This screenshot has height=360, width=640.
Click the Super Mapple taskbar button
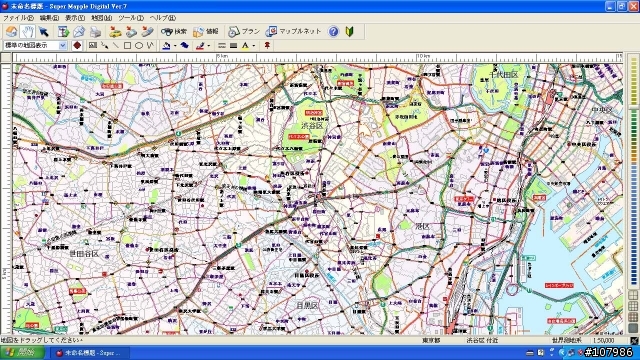[90, 353]
